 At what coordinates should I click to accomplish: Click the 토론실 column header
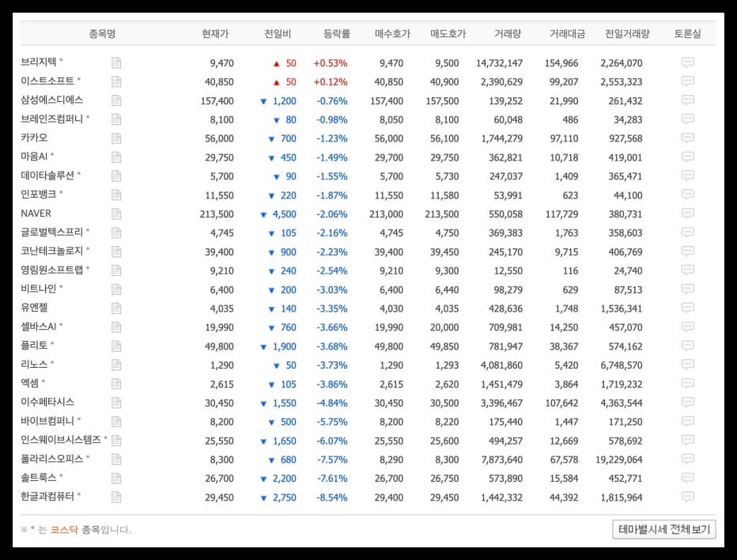point(687,34)
